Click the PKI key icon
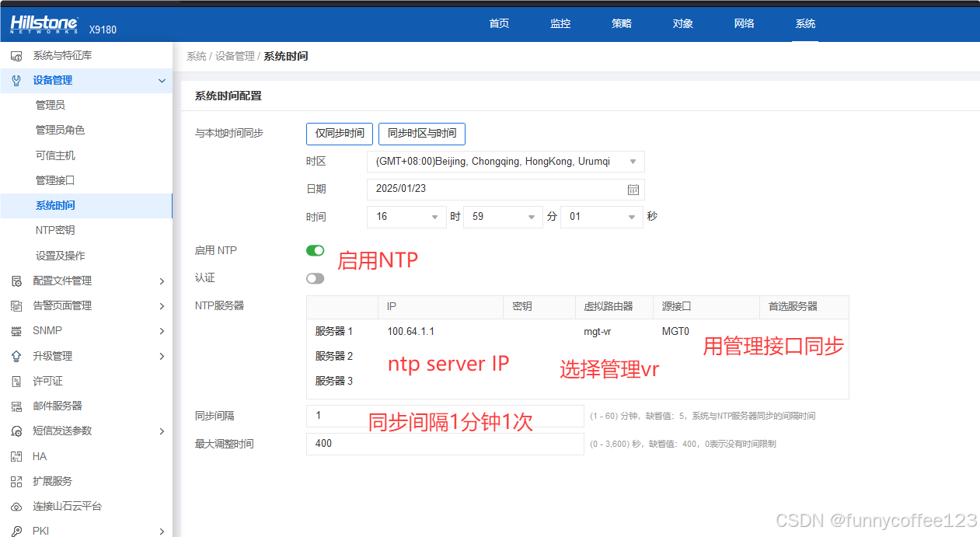This screenshot has width=980, height=537. (x=16, y=531)
